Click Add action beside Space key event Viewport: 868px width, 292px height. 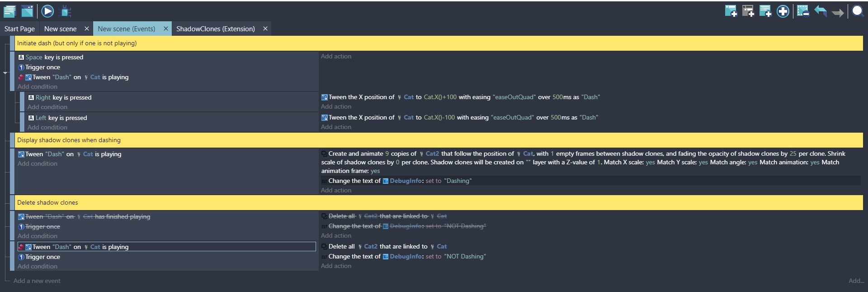[336, 56]
